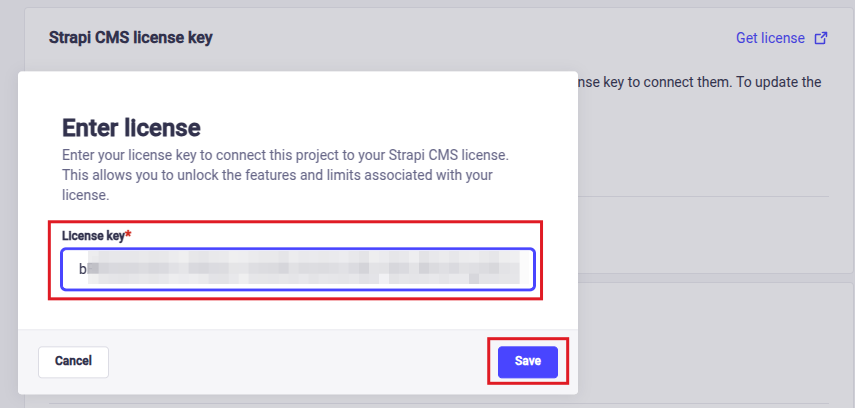Open the external link icon beside Get license

tap(821, 39)
